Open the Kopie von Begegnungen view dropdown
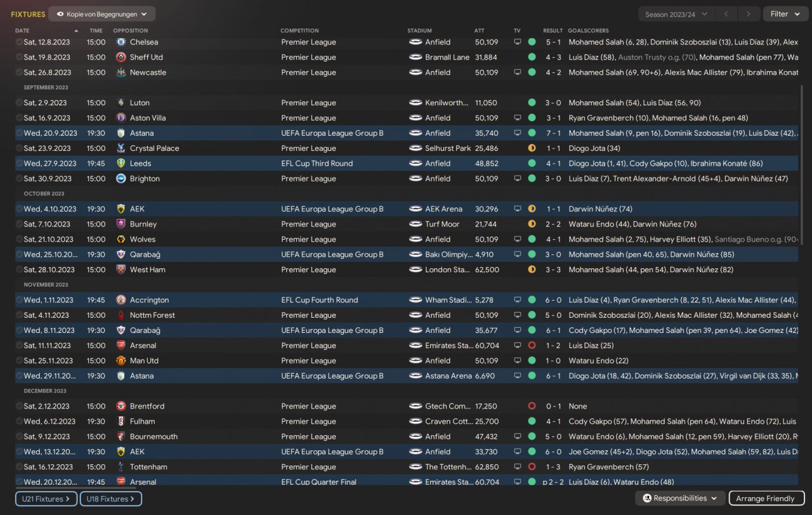The image size is (812, 515). click(101, 14)
